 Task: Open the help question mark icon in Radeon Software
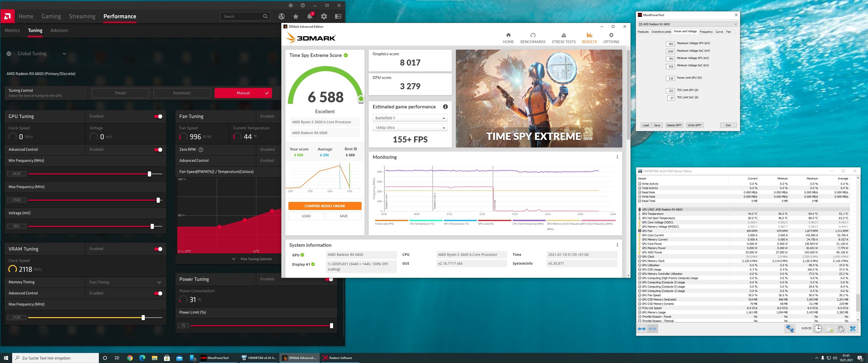303,5
